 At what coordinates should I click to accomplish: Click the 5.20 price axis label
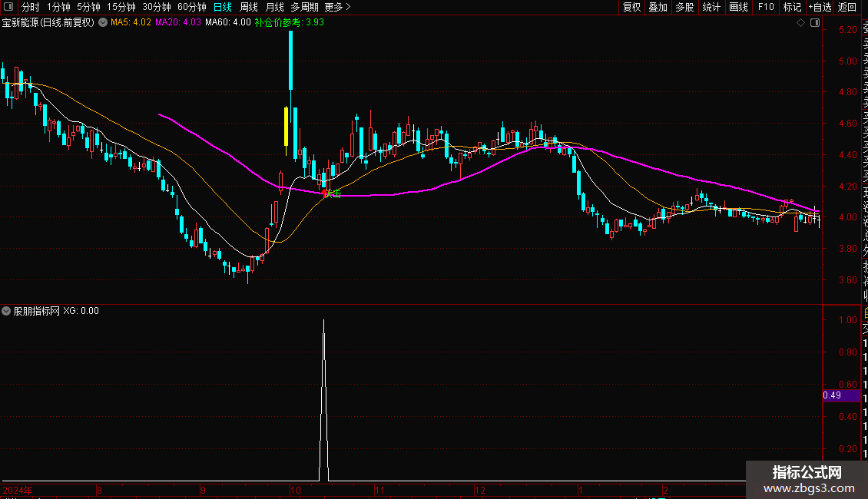[x=847, y=30]
